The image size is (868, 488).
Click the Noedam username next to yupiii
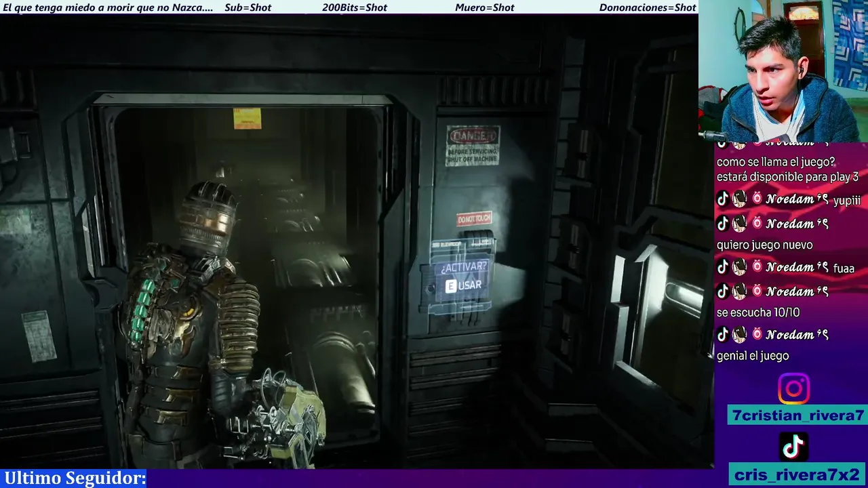point(797,199)
